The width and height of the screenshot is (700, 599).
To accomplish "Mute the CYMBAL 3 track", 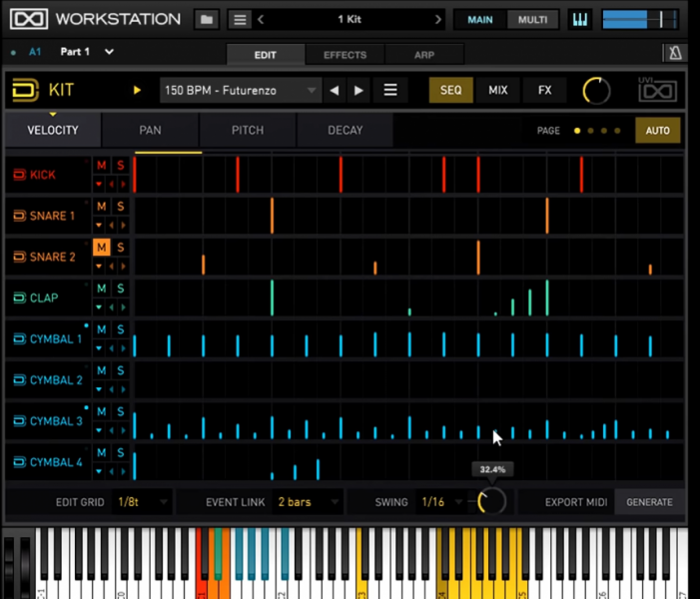I will tap(101, 412).
